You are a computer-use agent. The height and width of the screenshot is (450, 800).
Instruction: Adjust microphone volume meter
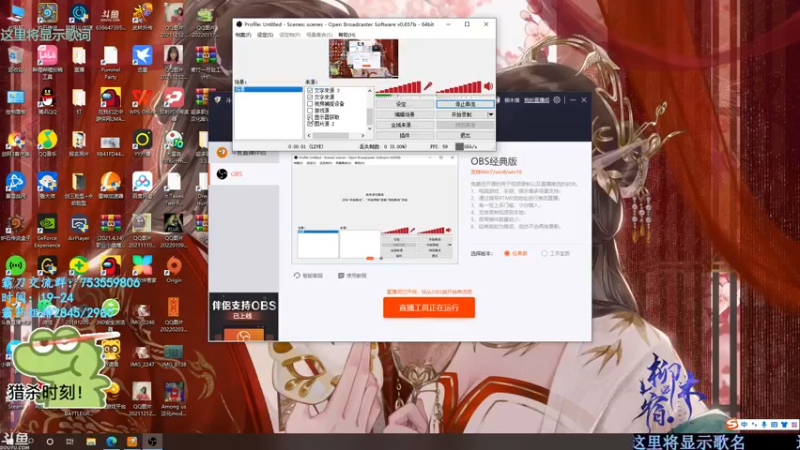(398, 87)
